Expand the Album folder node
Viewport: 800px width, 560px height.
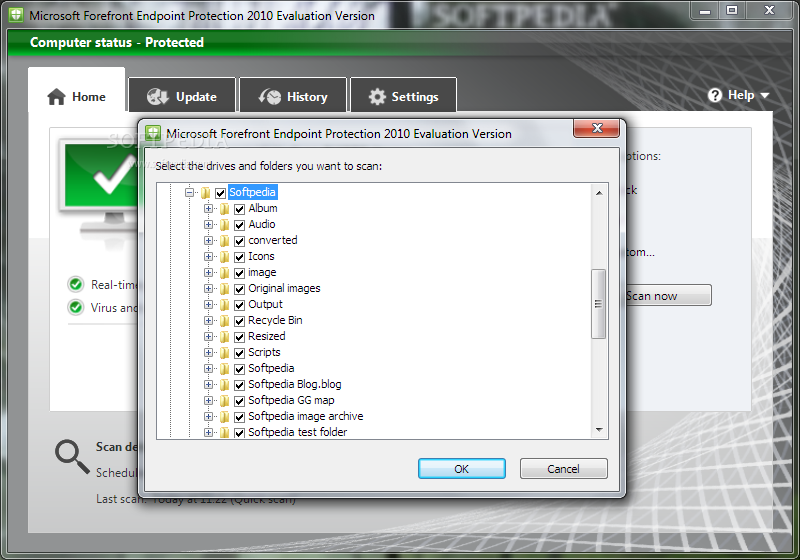(208, 208)
